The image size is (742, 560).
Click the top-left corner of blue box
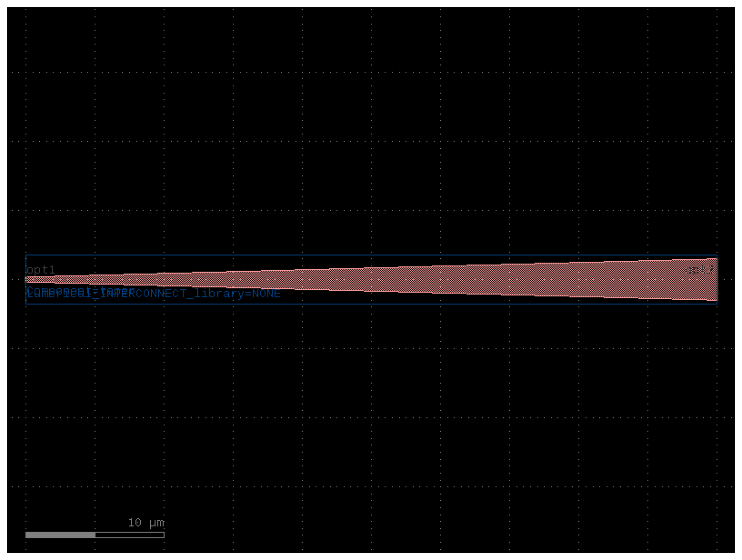pos(26,255)
